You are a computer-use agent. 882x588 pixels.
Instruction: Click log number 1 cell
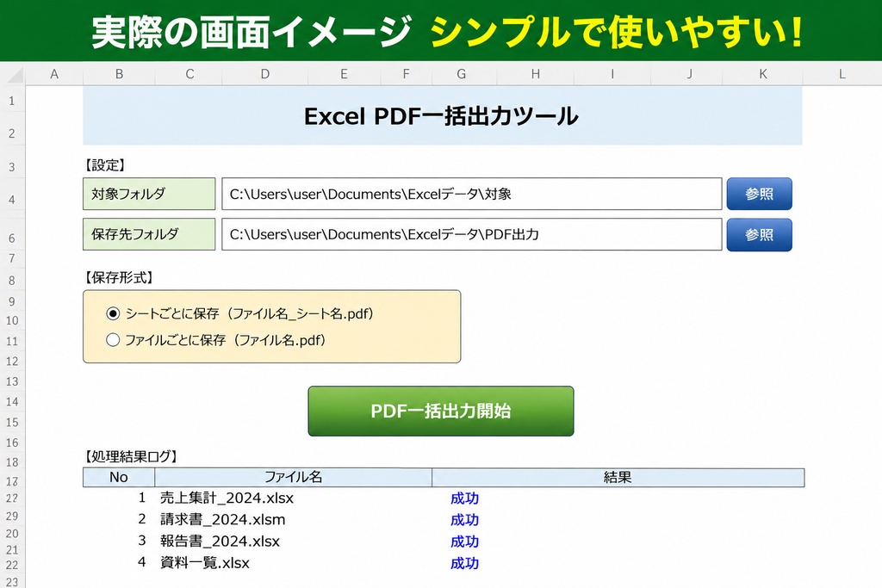pos(142,498)
